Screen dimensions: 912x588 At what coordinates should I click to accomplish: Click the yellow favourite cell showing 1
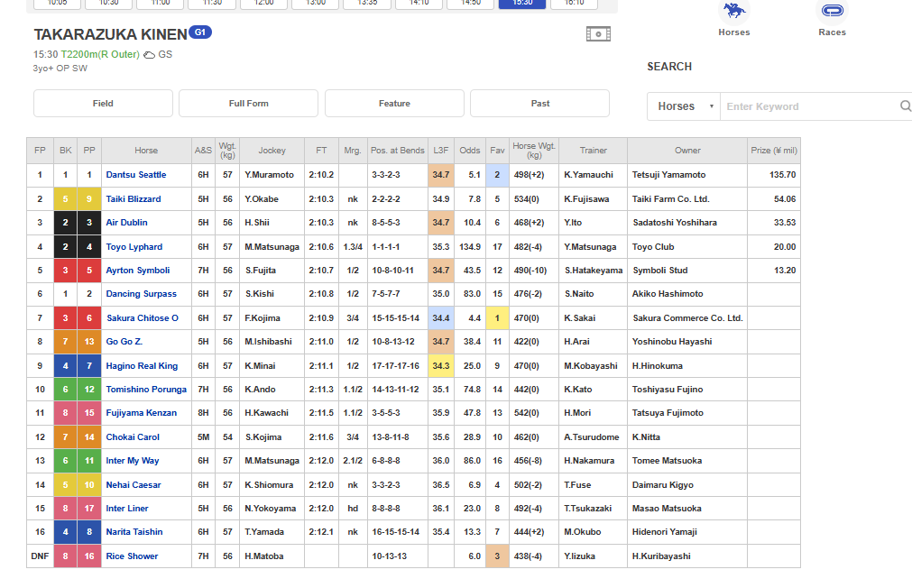497,318
